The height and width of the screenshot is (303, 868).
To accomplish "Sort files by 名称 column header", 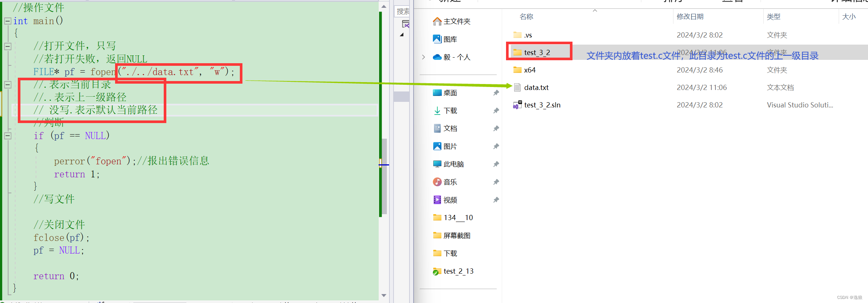I will (526, 16).
